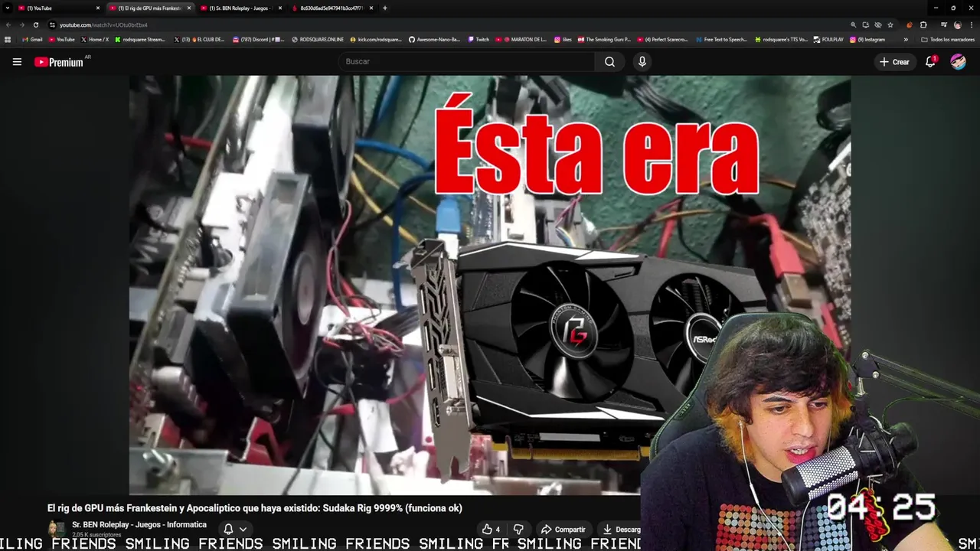Expand hidden bookmarks chevron

click(906, 39)
